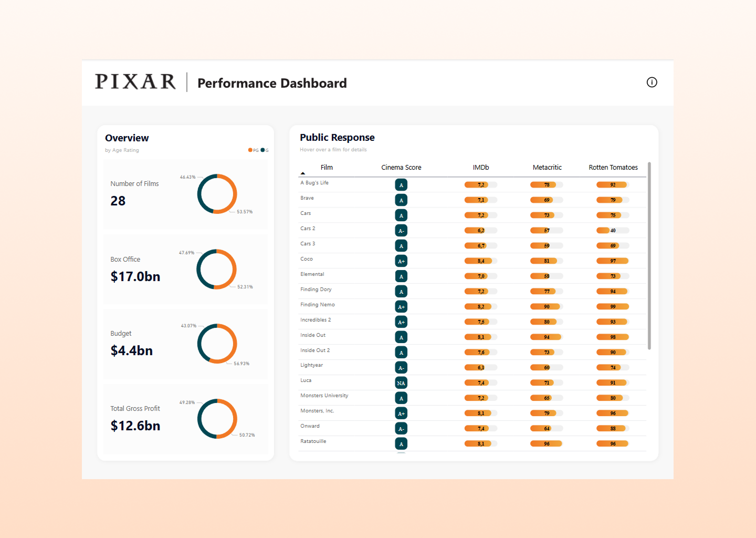
Task: Click Lightyear IMDb 6,1 bar
Action: click(481, 368)
